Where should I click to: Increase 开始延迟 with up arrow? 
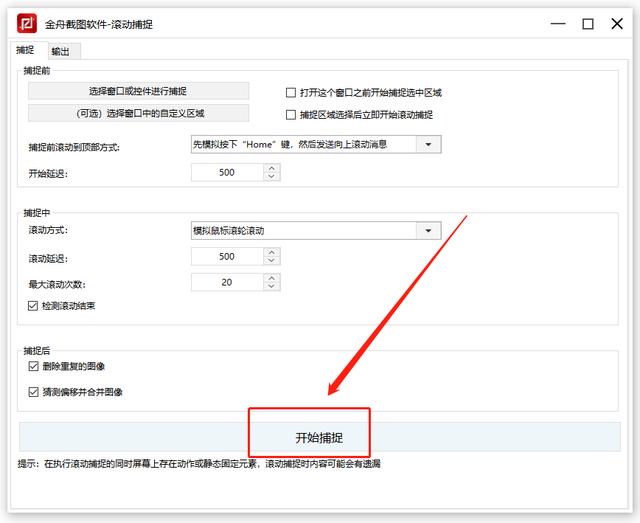coord(272,168)
